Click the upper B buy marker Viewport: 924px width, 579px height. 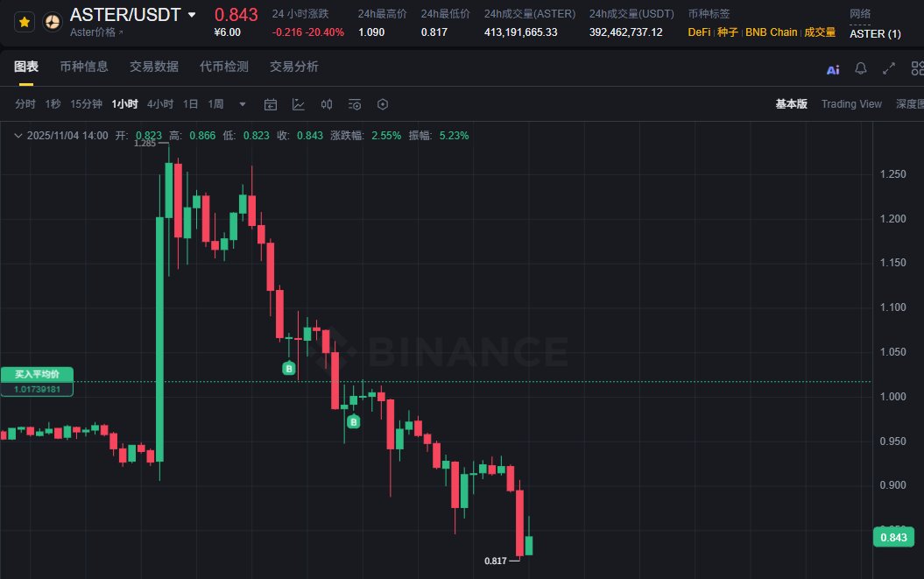tap(289, 369)
